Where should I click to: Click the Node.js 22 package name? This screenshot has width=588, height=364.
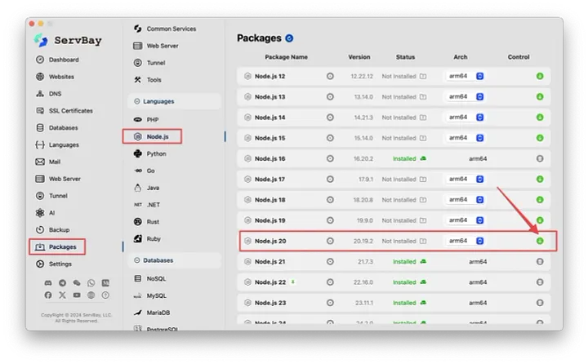(269, 282)
